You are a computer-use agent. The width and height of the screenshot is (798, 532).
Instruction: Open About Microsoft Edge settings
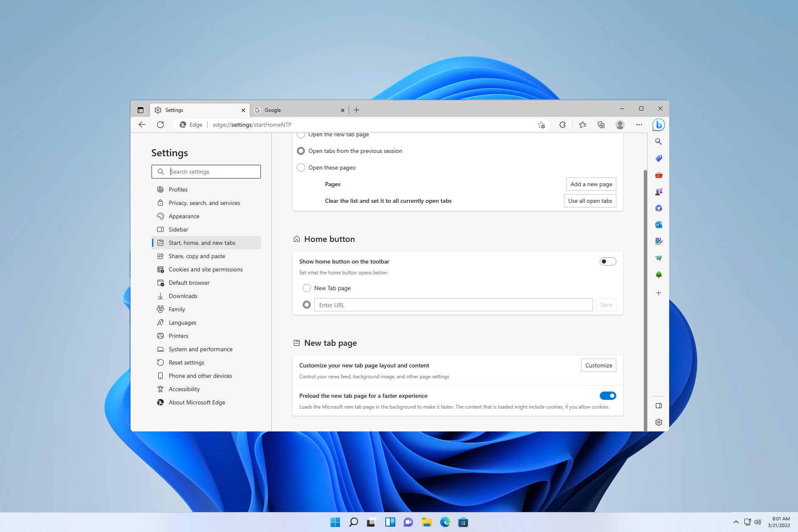197,403
